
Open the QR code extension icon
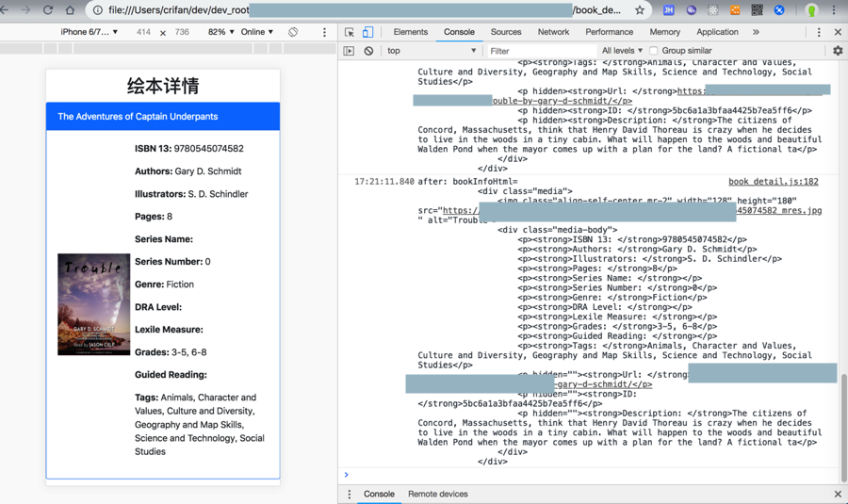click(757, 9)
